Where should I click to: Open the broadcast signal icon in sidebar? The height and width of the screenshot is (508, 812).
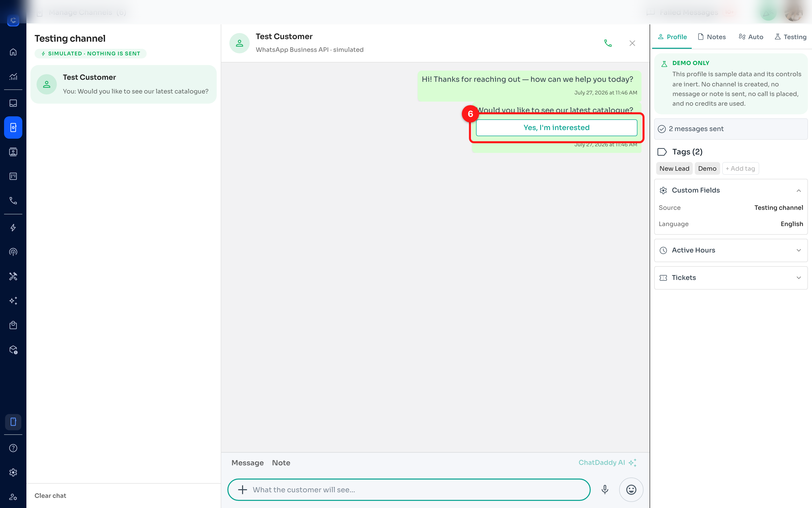pyautogui.click(x=13, y=252)
